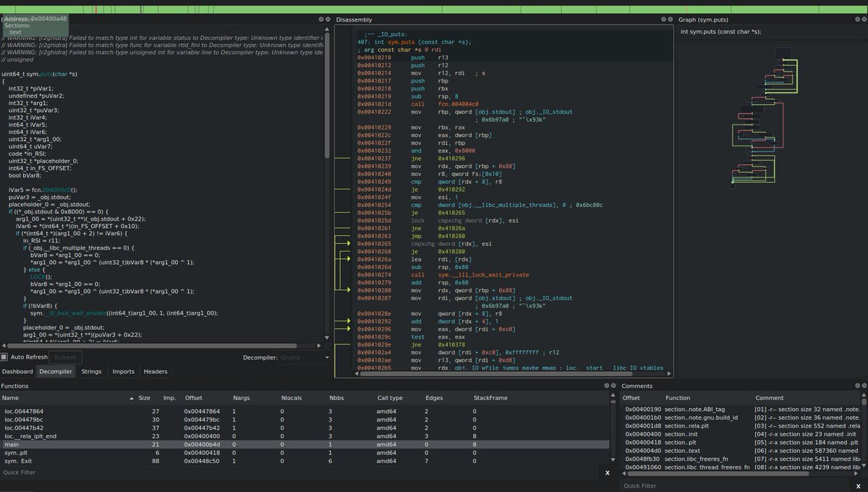This screenshot has width=868, height=492.
Task: Click address 0x00410210 in the Disassembly
Action: pos(374,58)
